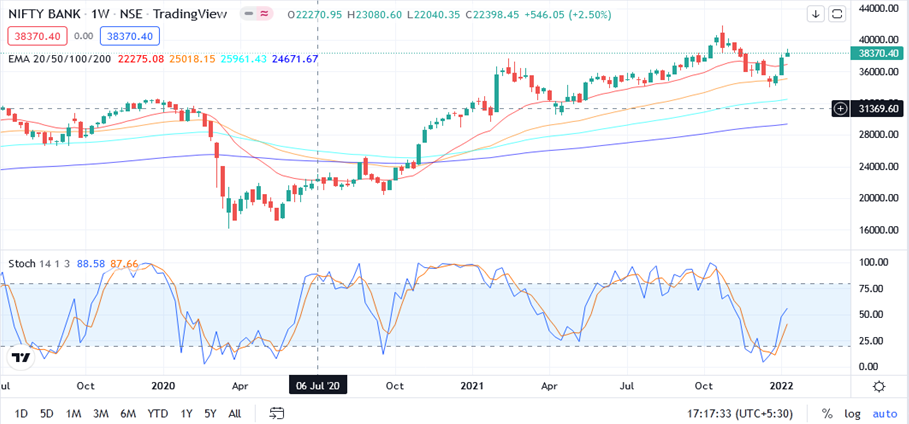Click the TradingView logo in the Stoch pane

tap(28, 359)
